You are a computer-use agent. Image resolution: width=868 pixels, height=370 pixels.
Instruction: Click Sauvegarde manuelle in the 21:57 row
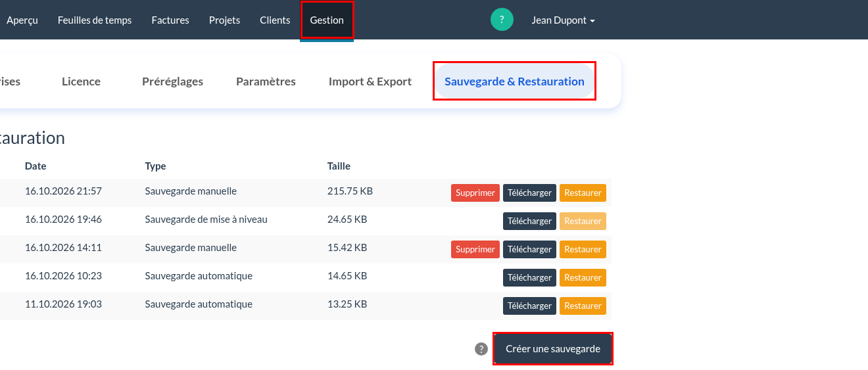191,191
